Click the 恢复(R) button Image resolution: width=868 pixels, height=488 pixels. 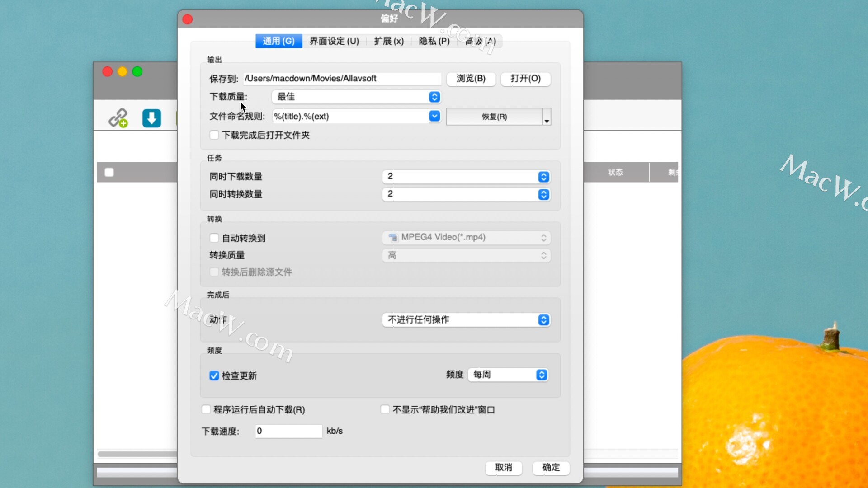[x=494, y=117]
